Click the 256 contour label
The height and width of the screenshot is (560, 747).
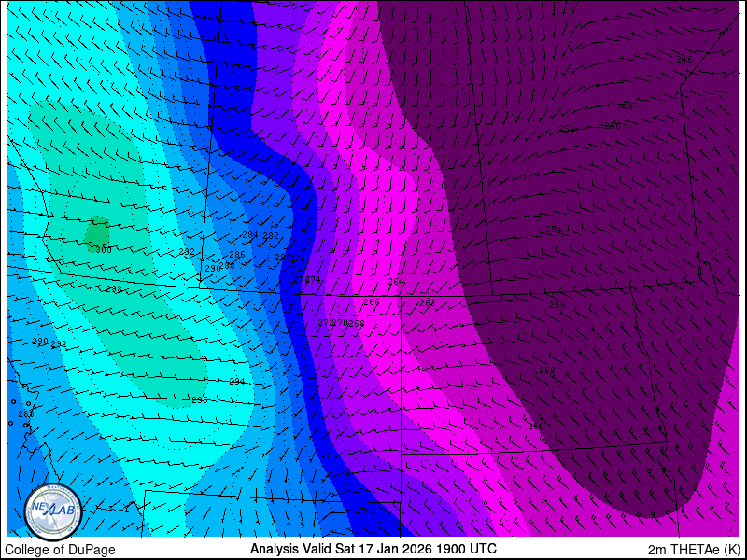[x=557, y=305]
